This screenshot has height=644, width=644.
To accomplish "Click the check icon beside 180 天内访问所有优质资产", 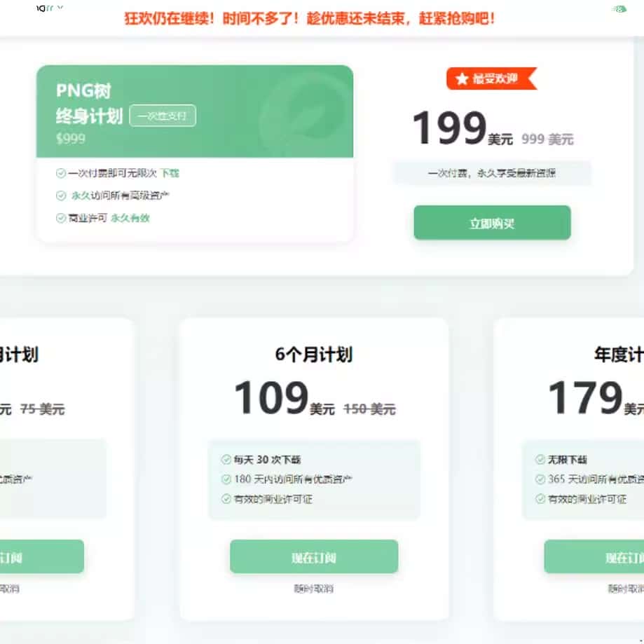I will pyautogui.click(x=226, y=479).
